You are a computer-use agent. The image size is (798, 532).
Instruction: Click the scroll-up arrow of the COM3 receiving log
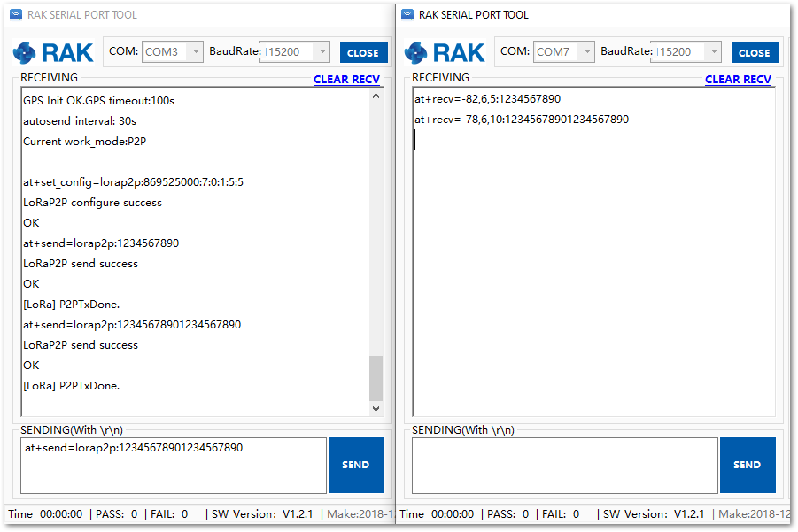[x=376, y=96]
